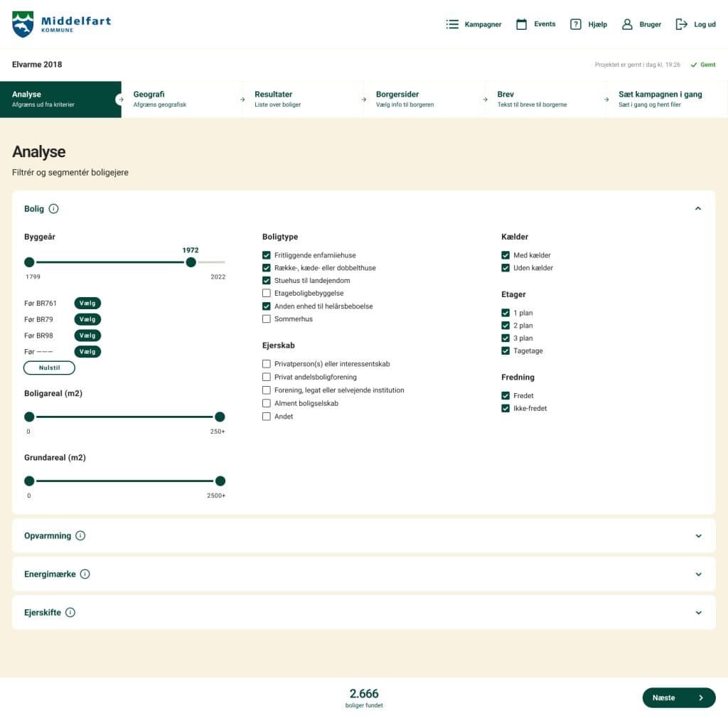Image resolution: width=728 pixels, height=718 pixels.
Task: Open the Events calendar icon
Action: [521, 24]
